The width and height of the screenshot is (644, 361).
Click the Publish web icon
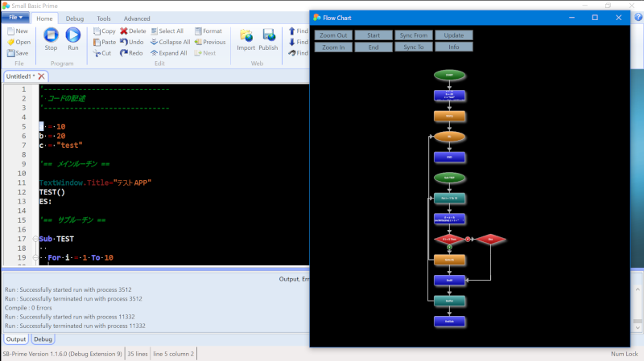pos(269,35)
